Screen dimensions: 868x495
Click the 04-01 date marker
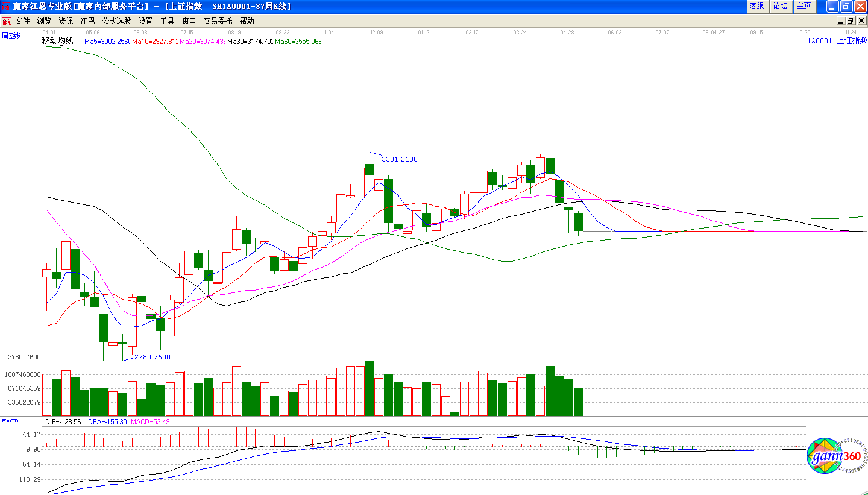coord(49,32)
